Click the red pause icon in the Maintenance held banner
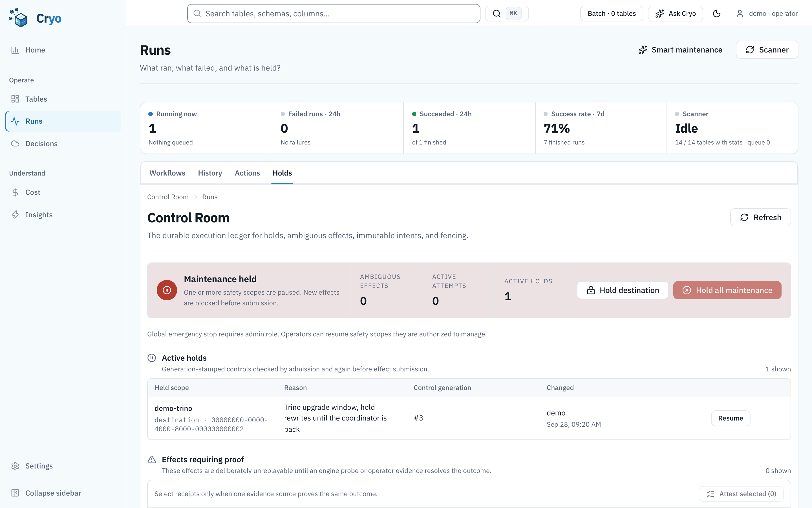 167,290
